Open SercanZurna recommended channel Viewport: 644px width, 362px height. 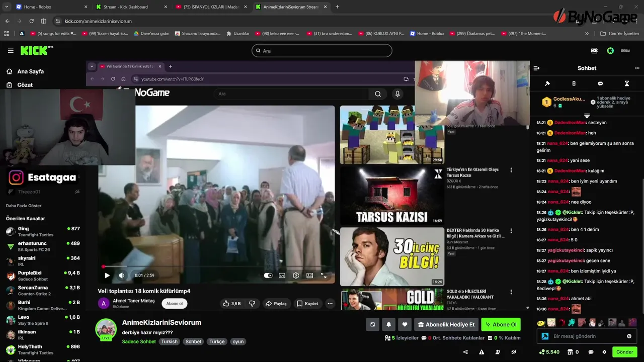coord(43,291)
